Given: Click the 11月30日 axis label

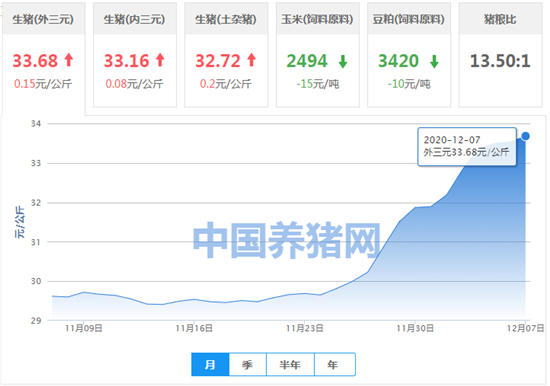Looking at the screenshot, I should (415, 328).
